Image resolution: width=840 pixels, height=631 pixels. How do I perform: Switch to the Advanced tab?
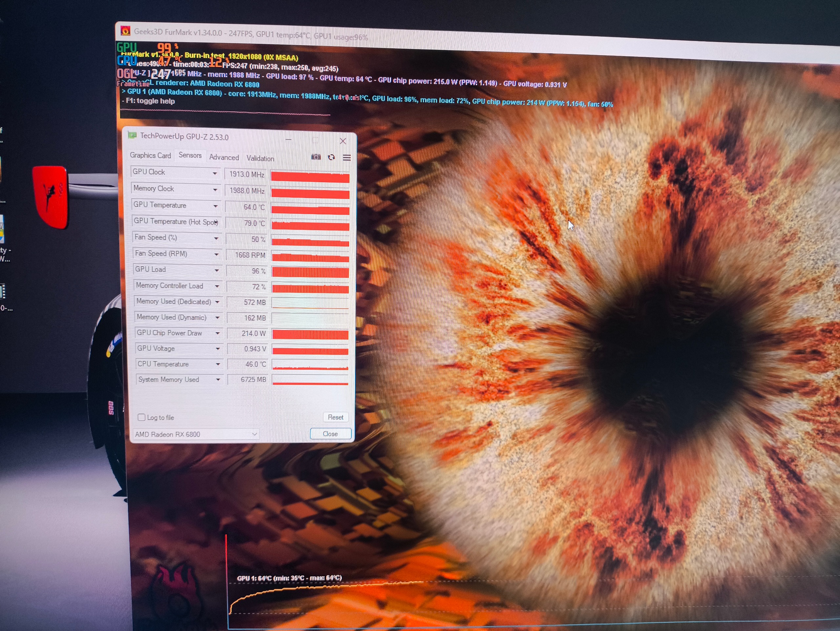point(224,157)
